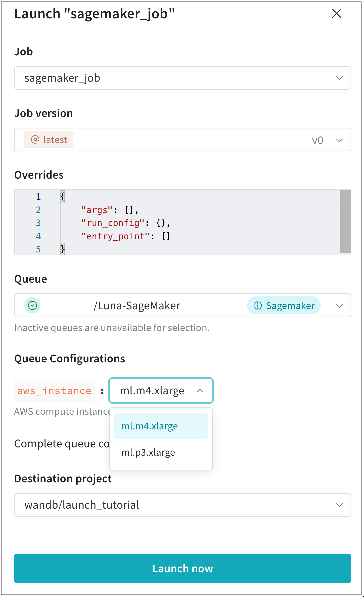Click the /Luna-SageMaker queue name
Screen dimensions: 364x597
137,306
